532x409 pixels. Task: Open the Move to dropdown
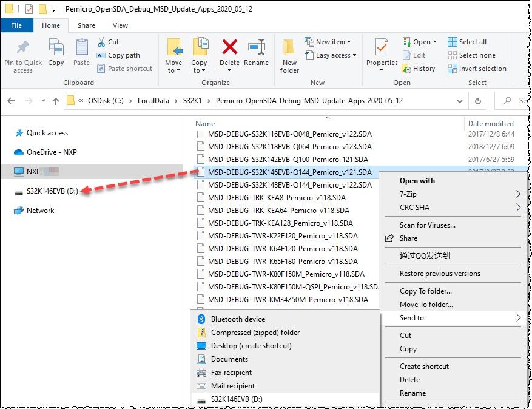(x=174, y=55)
